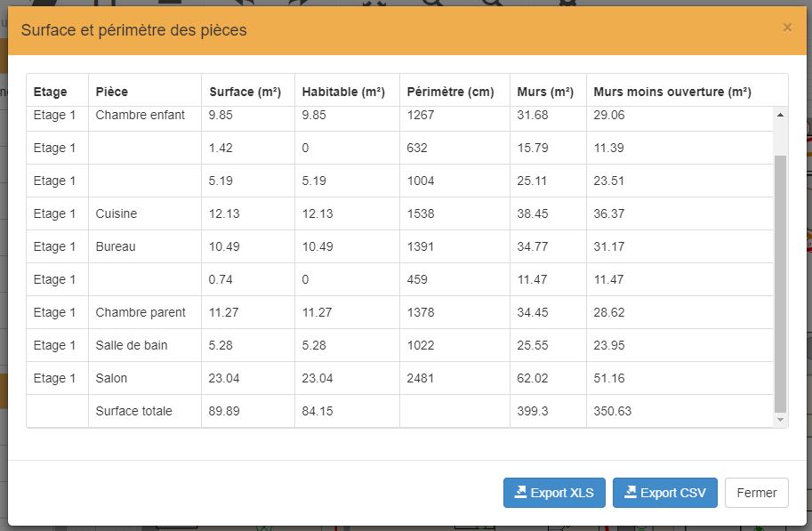
Task: Click the Pièce column header
Action: [x=112, y=92]
